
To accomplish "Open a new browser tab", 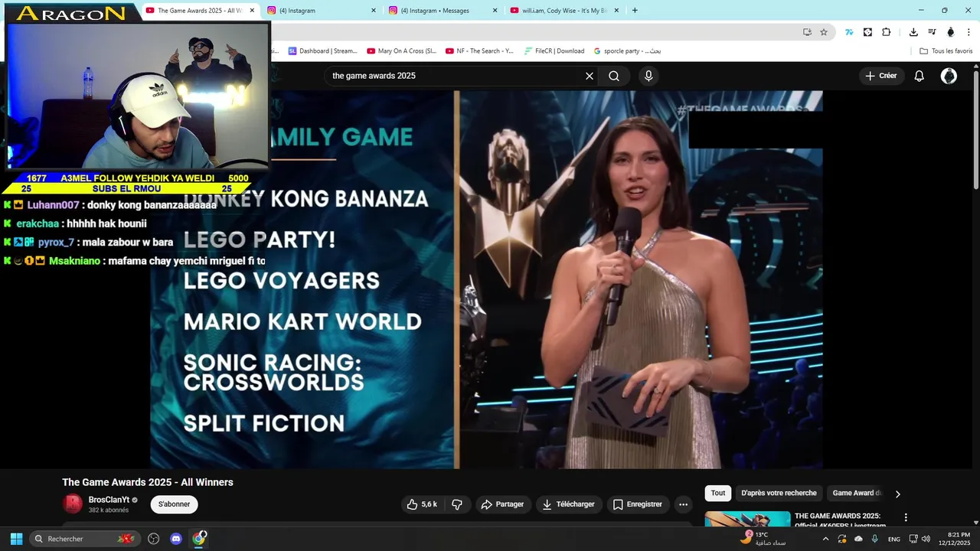I will pos(635,11).
